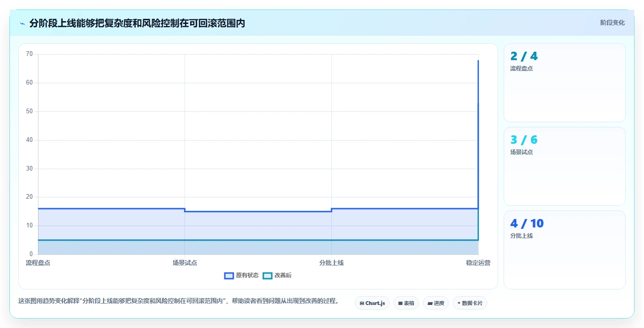Toggle the 原有状态 legend entry
The image size is (644, 328).
tap(242, 275)
